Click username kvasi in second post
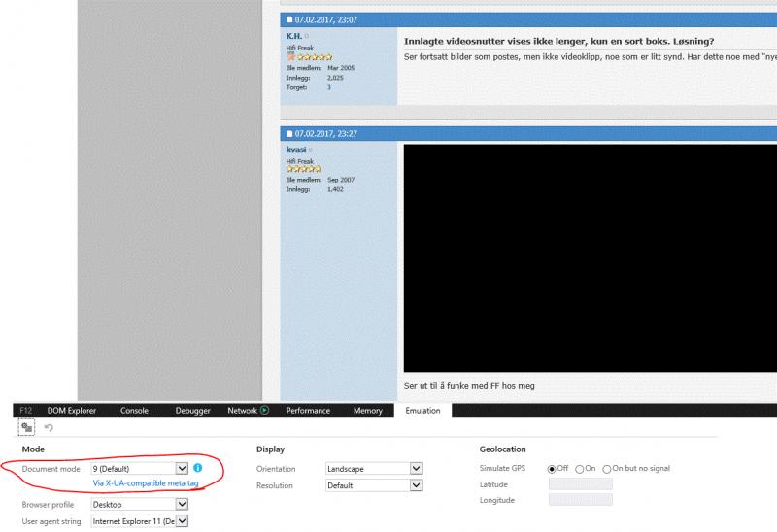Viewport: 777px width, 532px height. pyautogui.click(x=296, y=150)
